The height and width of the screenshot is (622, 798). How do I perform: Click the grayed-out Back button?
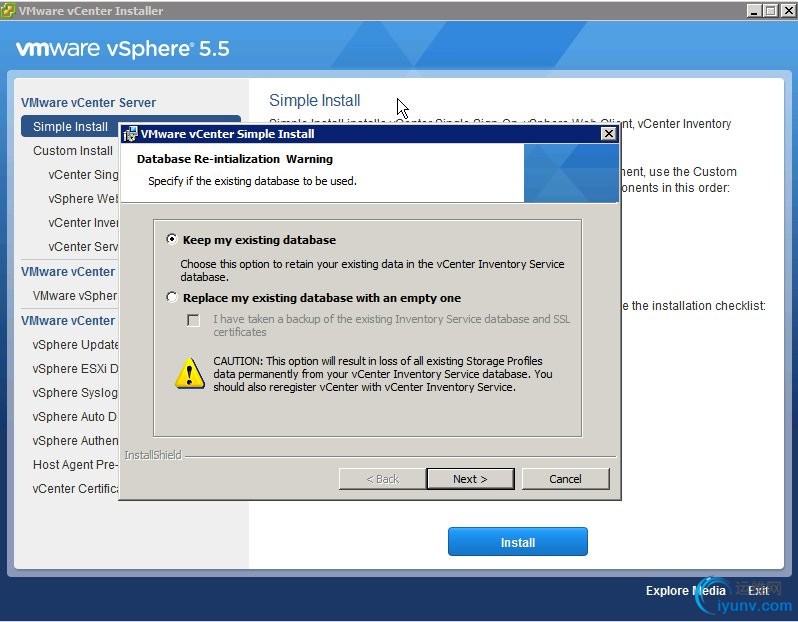click(383, 479)
